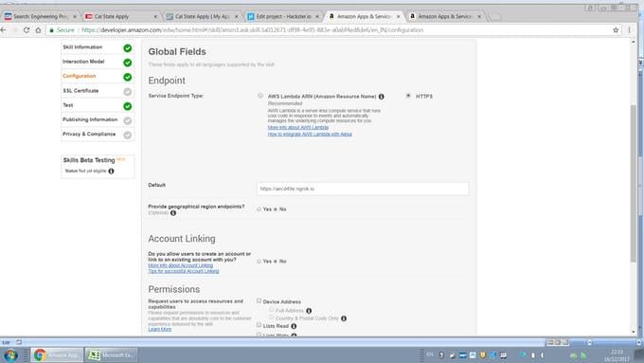
Task: Go to browser home icon
Action: click(38, 30)
